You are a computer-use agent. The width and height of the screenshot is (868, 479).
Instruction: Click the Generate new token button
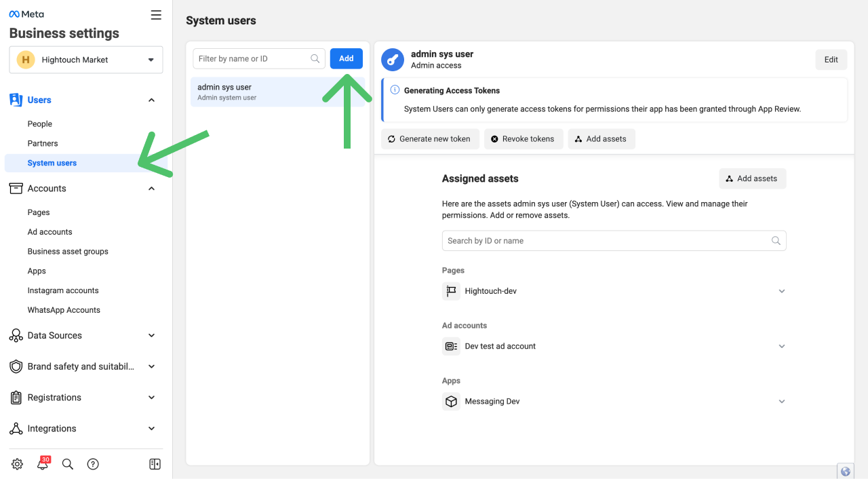click(430, 138)
